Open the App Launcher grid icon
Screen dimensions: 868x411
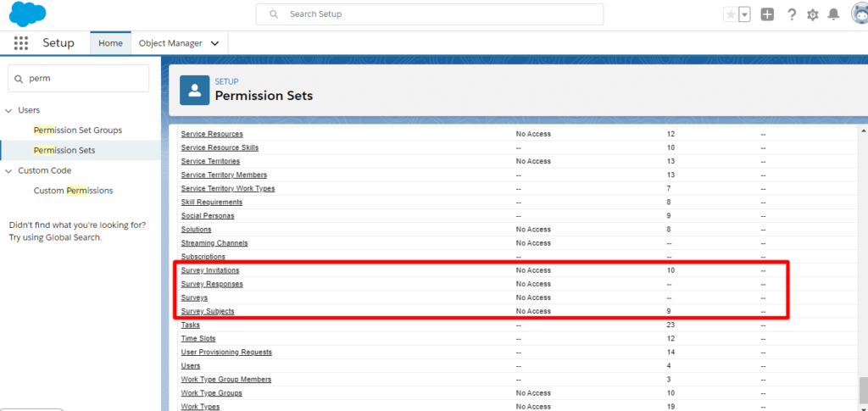click(x=21, y=43)
